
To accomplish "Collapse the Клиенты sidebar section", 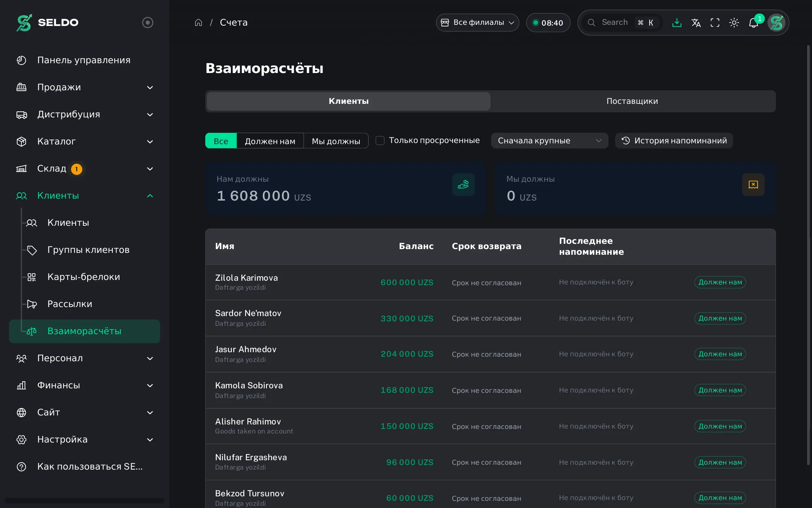I will tap(85, 196).
